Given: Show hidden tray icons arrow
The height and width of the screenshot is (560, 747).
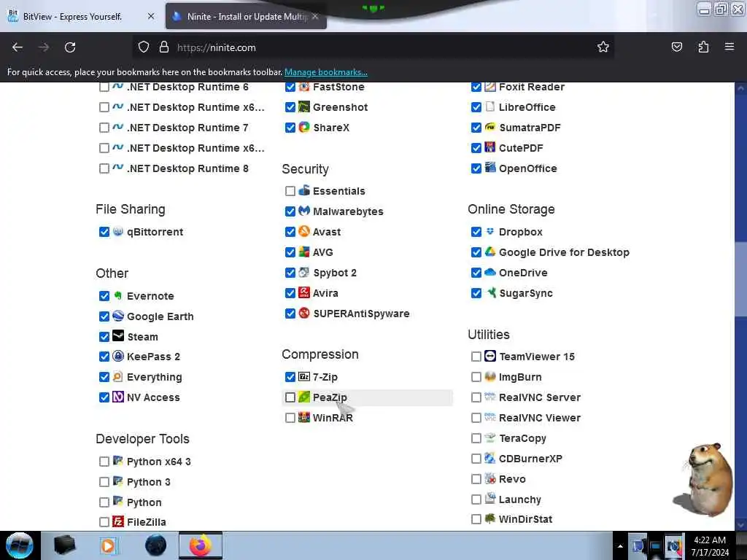Looking at the screenshot, I should click(620, 546).
